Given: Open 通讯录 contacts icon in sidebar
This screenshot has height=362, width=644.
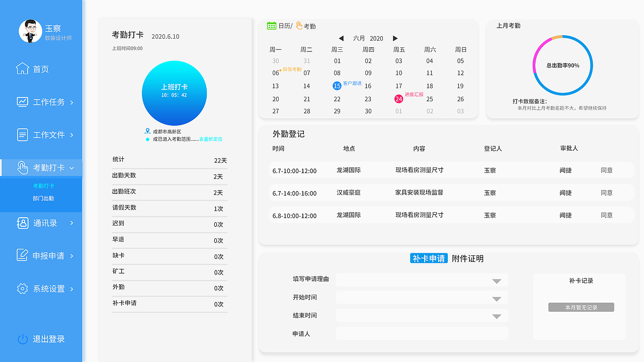Looking at the screenshot, I should (22, 223).
